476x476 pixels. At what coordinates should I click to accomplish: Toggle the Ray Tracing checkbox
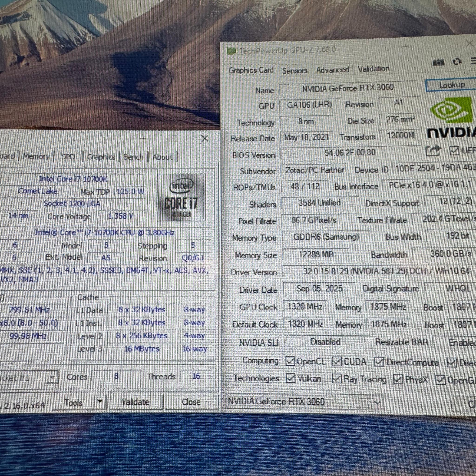[337, 379]
